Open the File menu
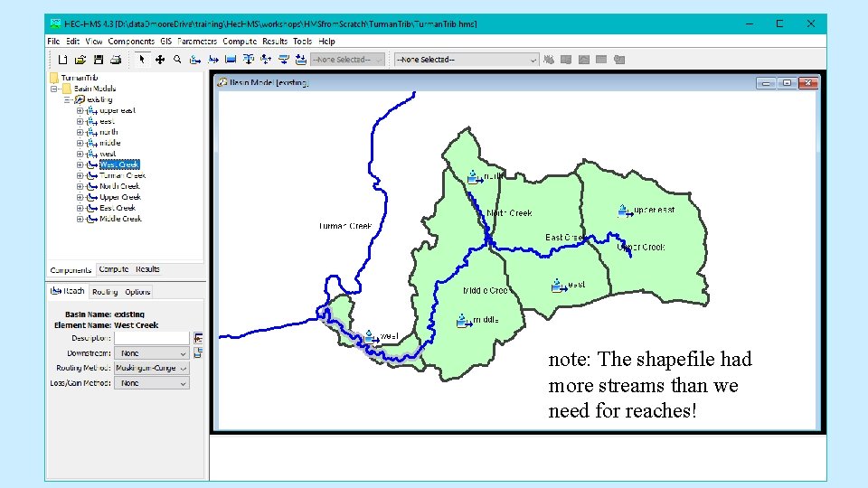The height and width of the screenshot is (488, 868). 53,42
